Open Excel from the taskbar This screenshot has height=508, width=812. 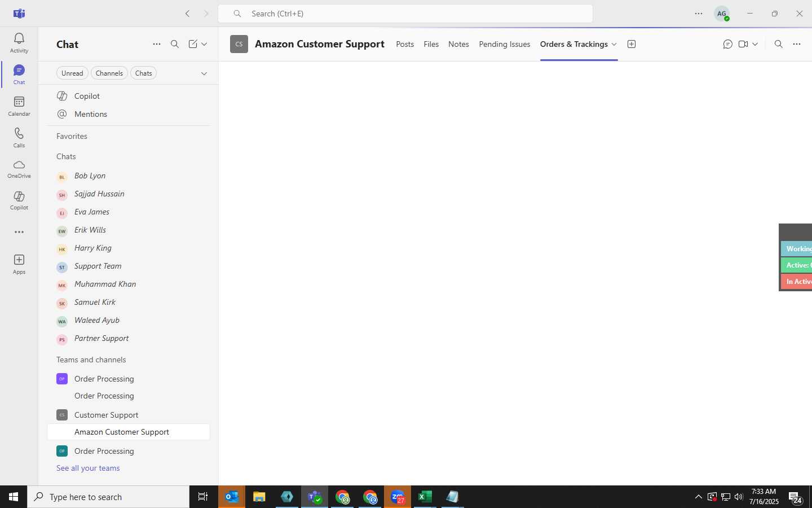[425, 497]
